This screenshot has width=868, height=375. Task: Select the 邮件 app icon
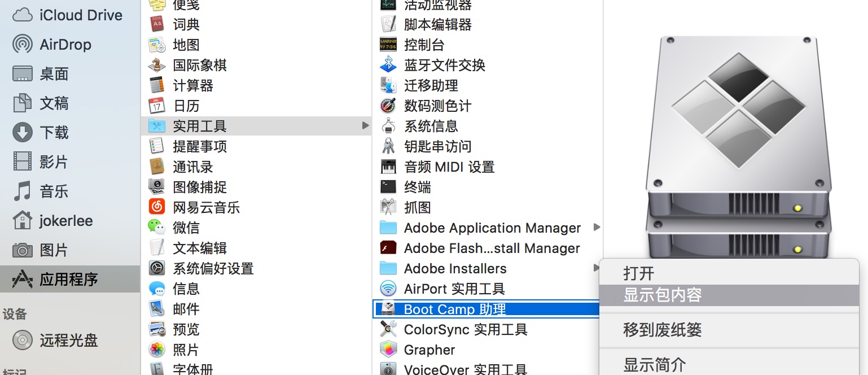click(156, 309)
